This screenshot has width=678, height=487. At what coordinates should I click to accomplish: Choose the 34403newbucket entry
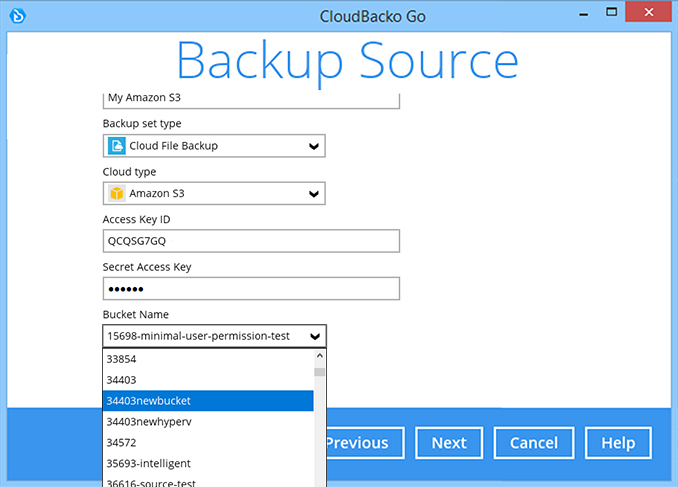pyautogui.click(x=208, y=401)
